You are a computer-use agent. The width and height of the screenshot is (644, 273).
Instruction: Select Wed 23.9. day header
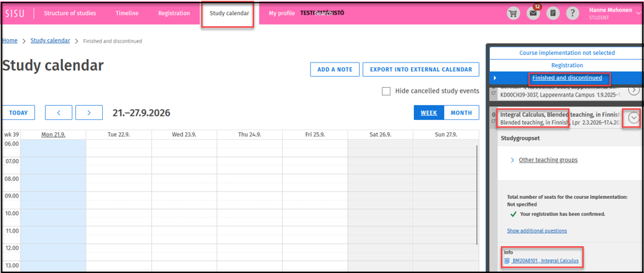(x=184, y=135)
